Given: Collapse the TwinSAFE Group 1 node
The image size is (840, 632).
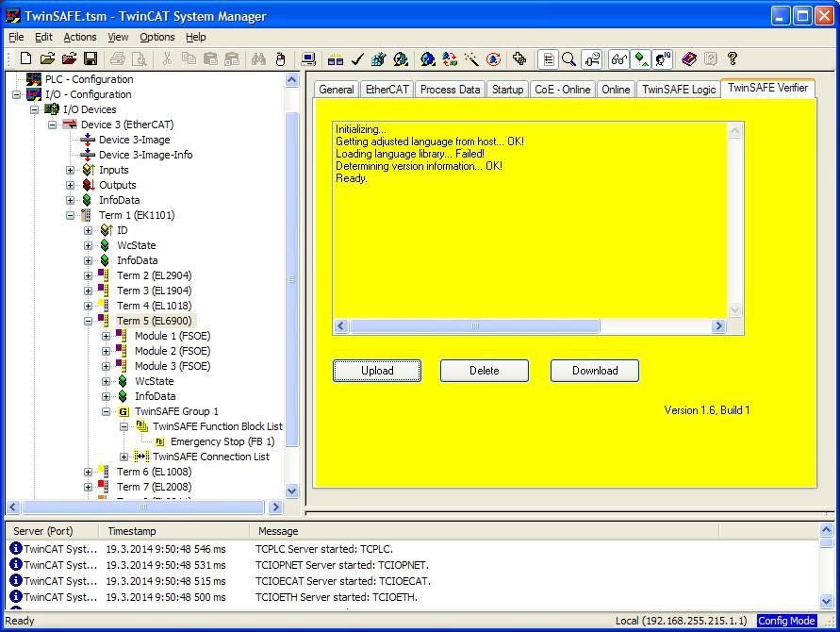Looking at the screenshot, I should click(107, 411).
